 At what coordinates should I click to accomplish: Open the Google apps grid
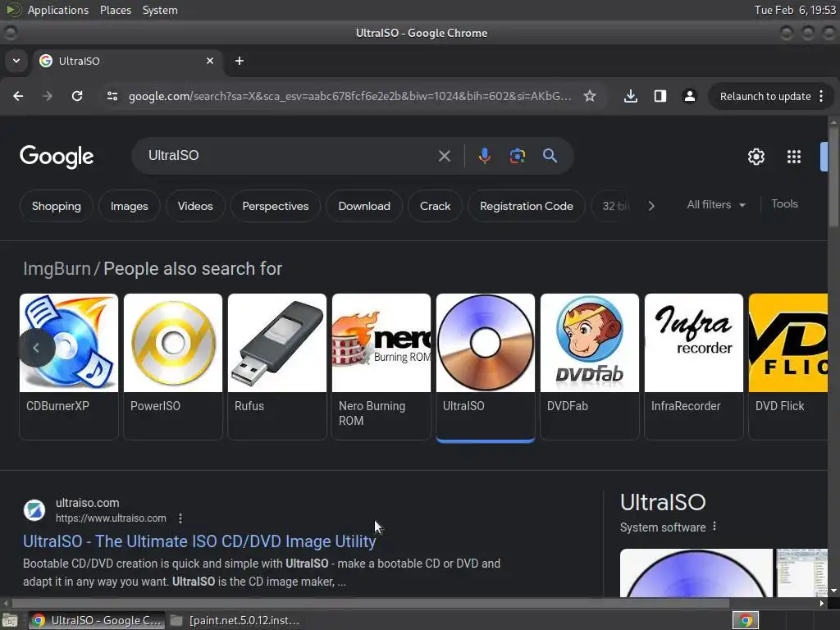click(x=794, y=157)
